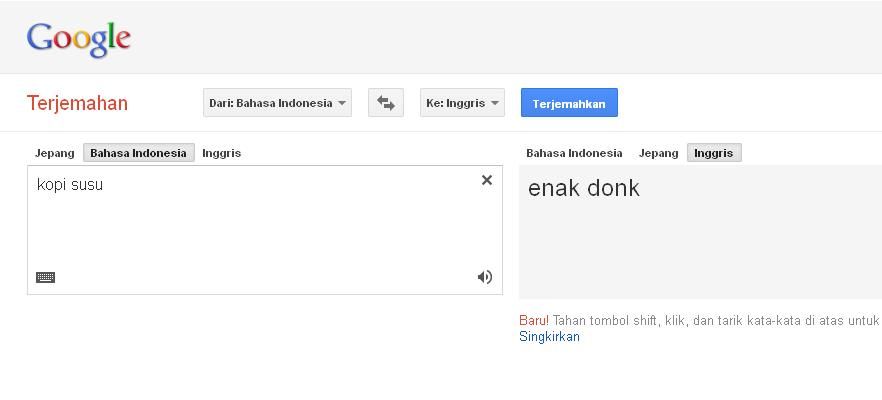
Task: Click the blue Terjemahkan button
Action: [x=569, y=103]
